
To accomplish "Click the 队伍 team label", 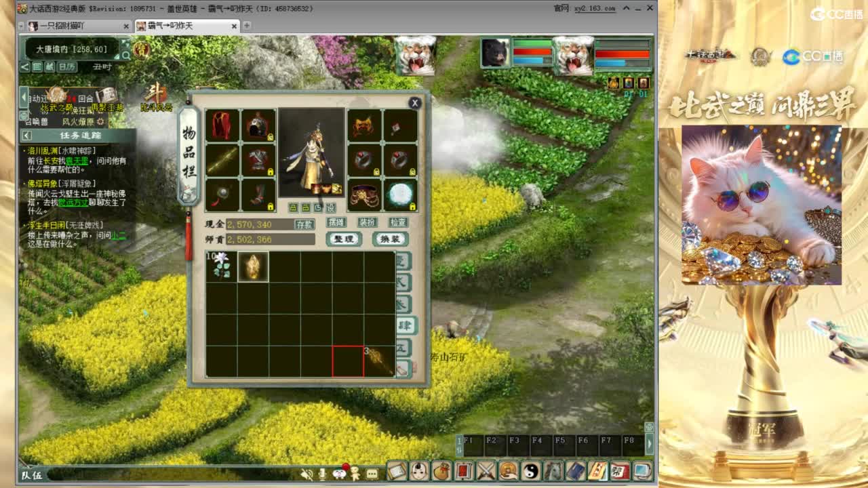I will click(31, 475).
